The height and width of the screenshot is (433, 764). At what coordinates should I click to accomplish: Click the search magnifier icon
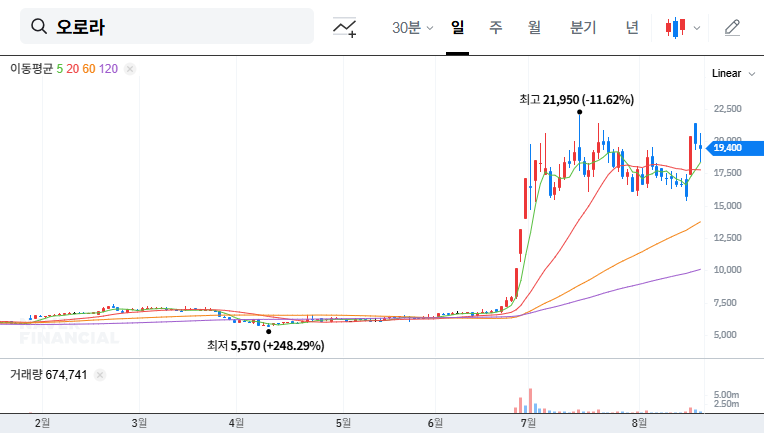pos(40,27)
